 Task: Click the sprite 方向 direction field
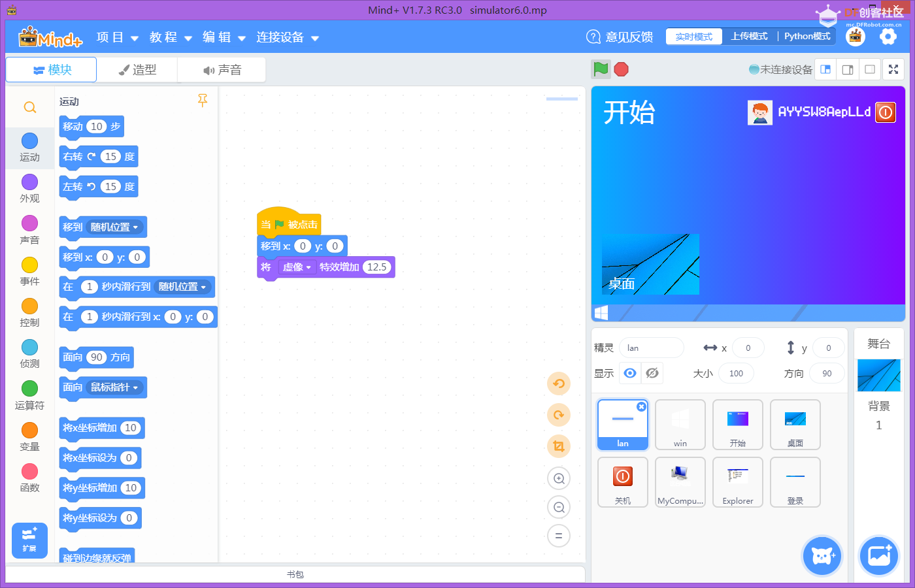coord(827,373)
